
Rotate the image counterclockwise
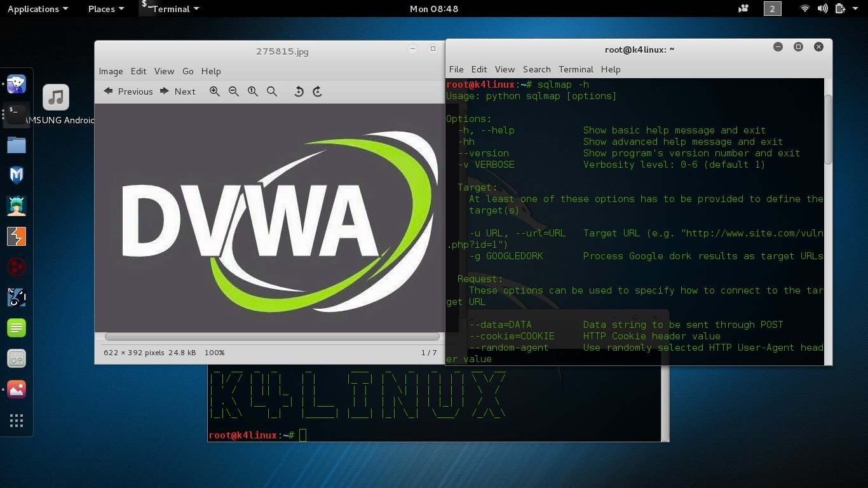pos(298,91)
